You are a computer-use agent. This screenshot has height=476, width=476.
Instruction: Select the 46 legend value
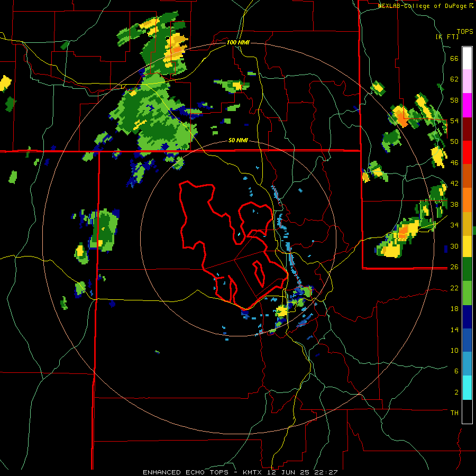(454, 163)
